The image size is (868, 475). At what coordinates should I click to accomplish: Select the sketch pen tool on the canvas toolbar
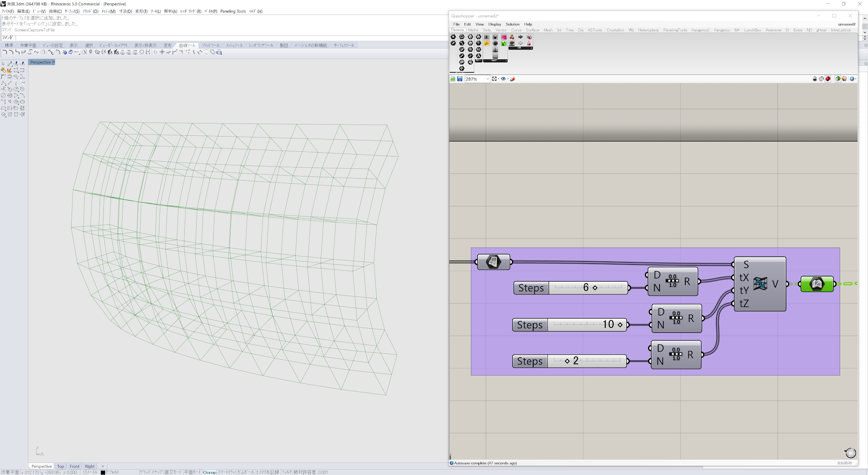tap(512, 79)
